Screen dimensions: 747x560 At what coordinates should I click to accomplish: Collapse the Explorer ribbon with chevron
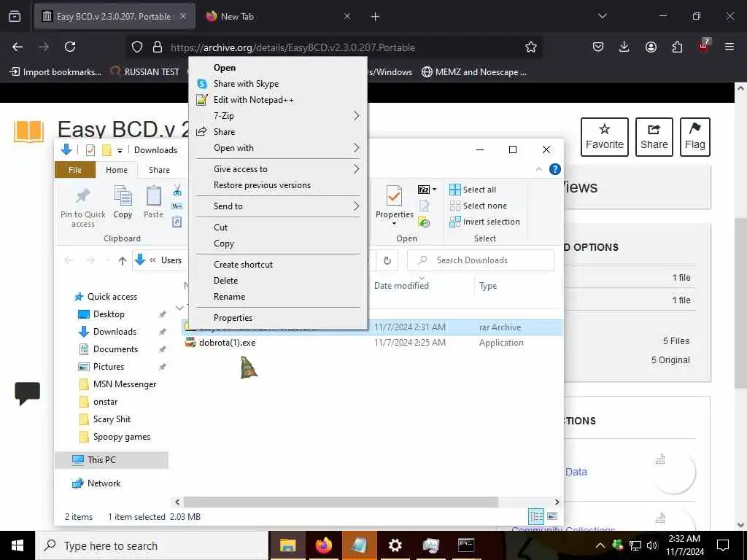click(539, 169)
